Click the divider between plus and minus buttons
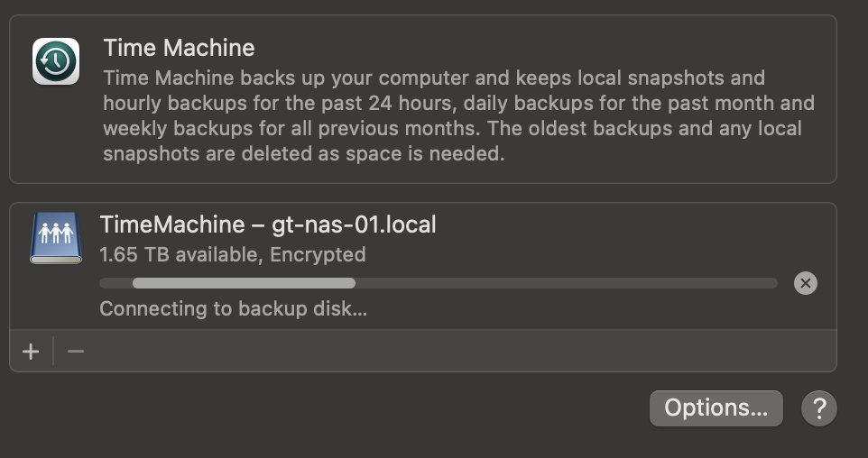 53,351
